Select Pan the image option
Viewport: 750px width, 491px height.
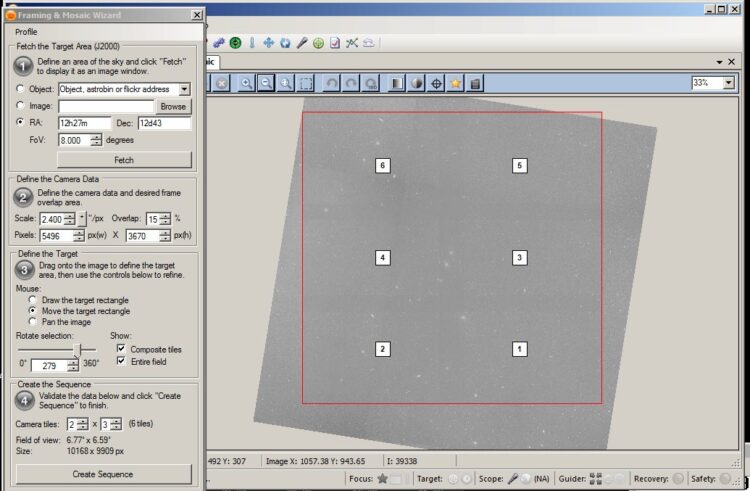33,322
